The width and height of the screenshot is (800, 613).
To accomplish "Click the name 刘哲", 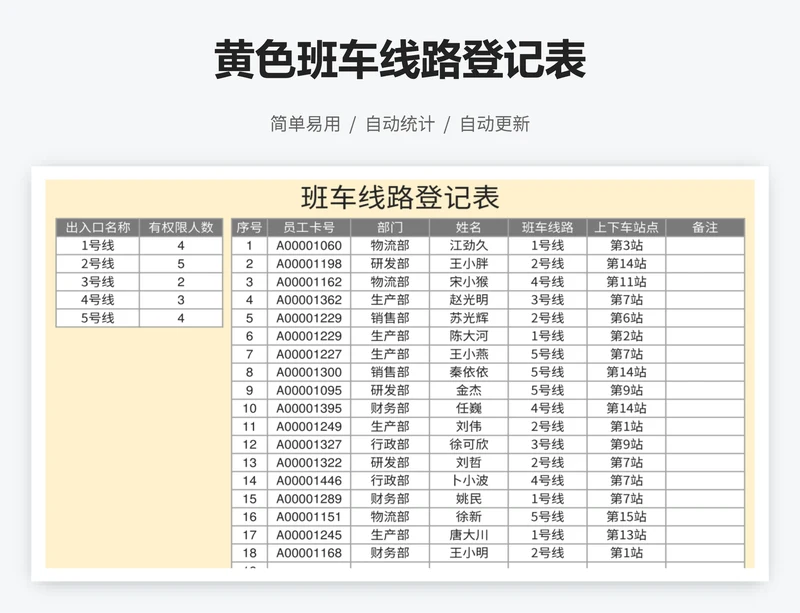I will pos(469,462).
